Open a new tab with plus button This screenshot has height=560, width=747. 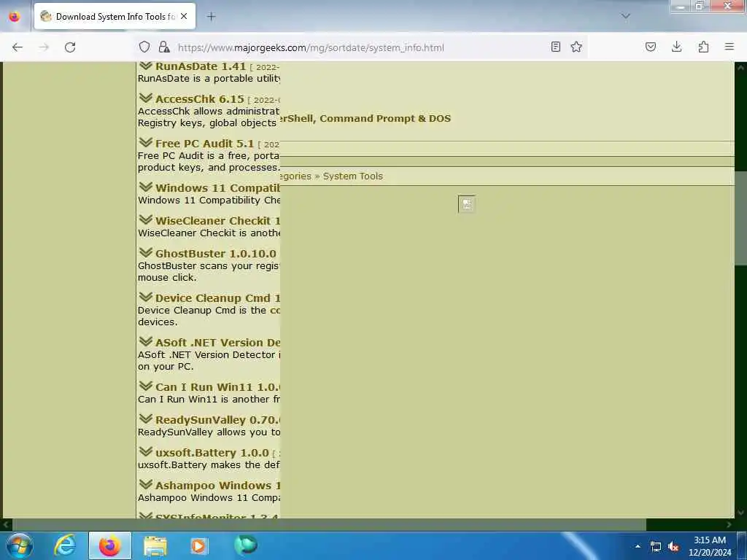211,17
